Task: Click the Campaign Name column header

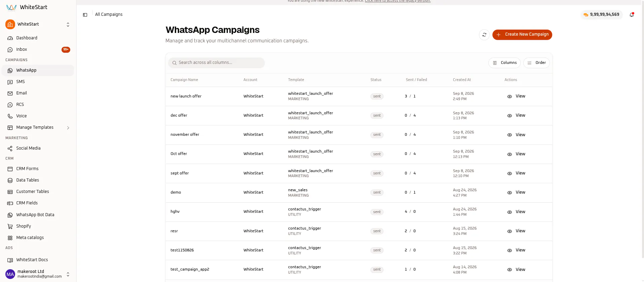Action: pyautogui.click(x=184, y=80)
